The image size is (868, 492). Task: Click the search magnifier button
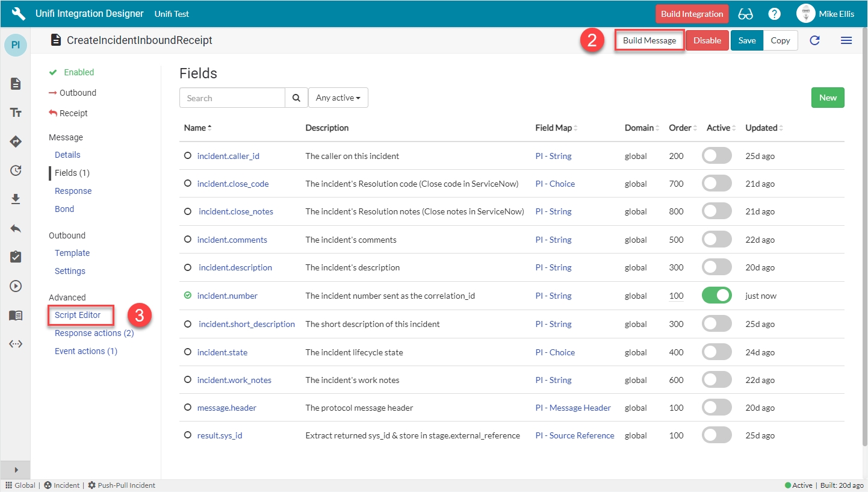pos(296,98)
